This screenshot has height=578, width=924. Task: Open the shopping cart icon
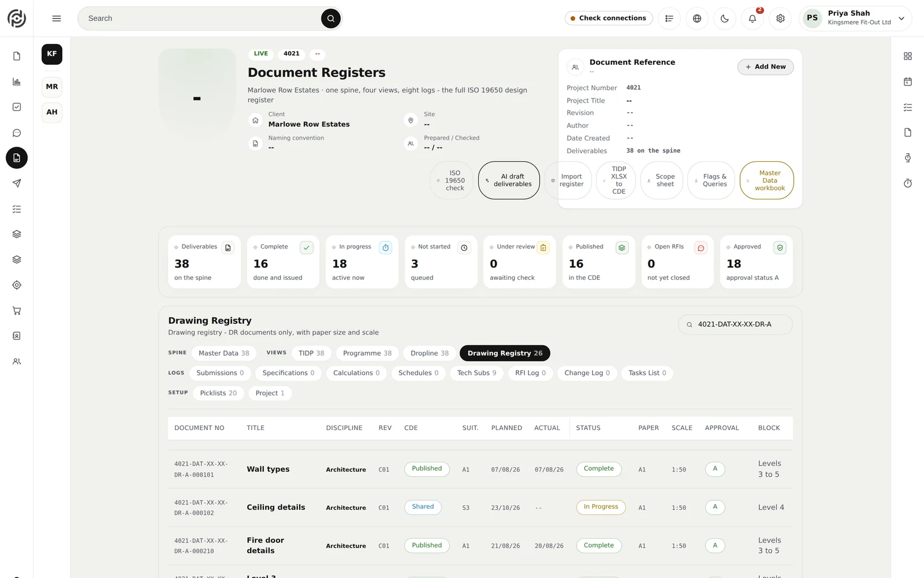[17, 310]
